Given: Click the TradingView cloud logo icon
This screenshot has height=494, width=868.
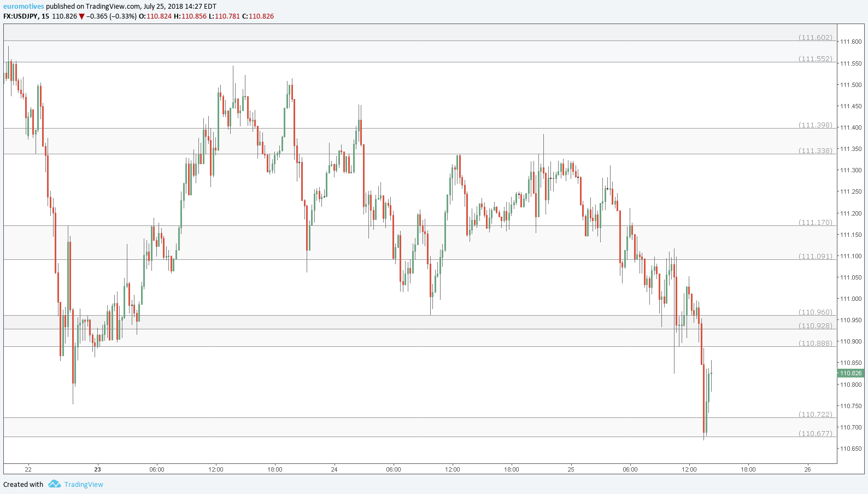Looking at the screenshot, I should [x=54, y=484].
